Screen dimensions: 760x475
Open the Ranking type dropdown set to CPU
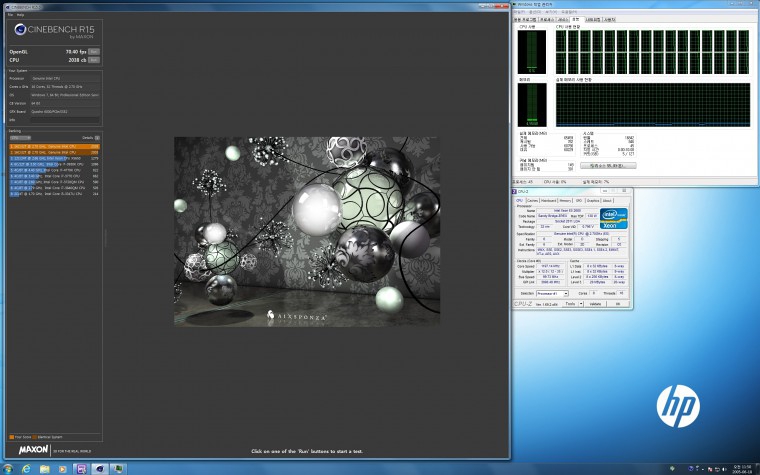pos(20,138)
